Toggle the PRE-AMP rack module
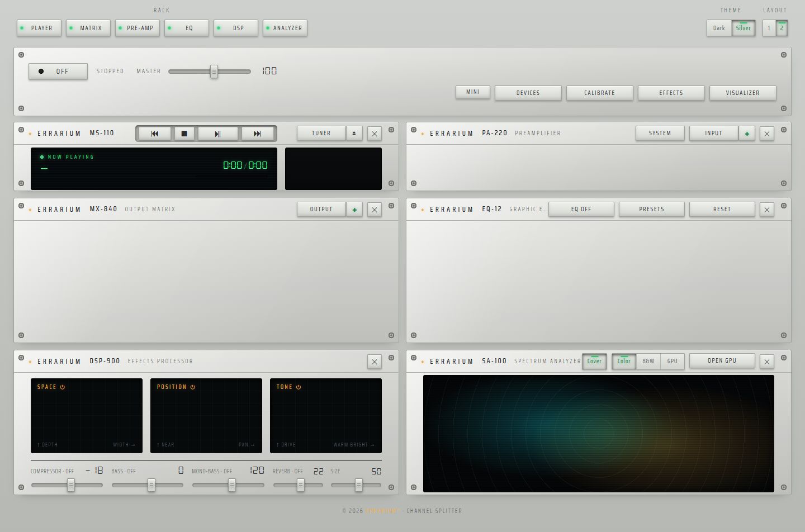Screen dimensions: 805x532 click(138, 28)
